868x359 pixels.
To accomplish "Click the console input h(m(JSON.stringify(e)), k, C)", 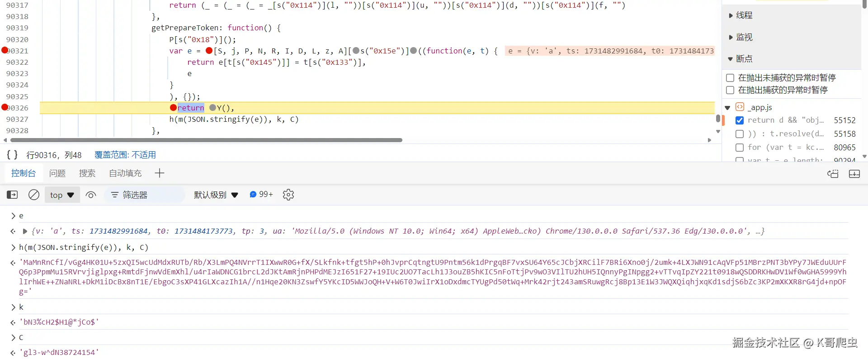I will (84, 247).
